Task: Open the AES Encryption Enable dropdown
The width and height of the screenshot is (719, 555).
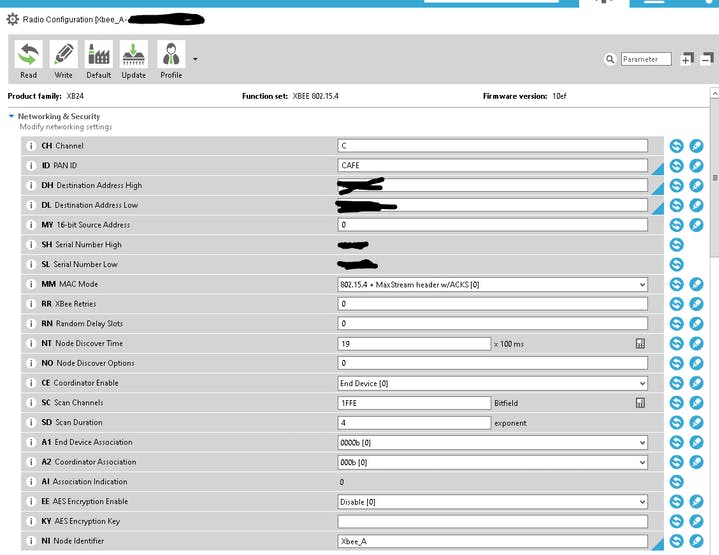Action: tap(642, 502)
